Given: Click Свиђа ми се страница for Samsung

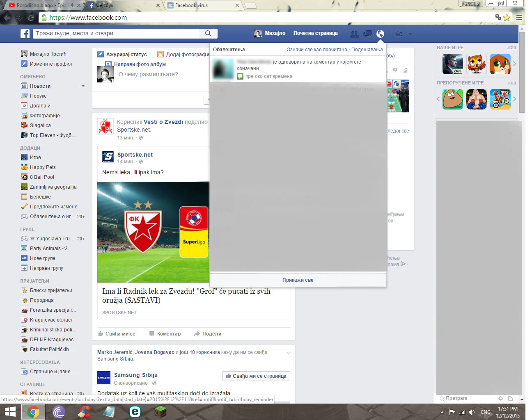Looking at the screenshot, I should (256, 376).
